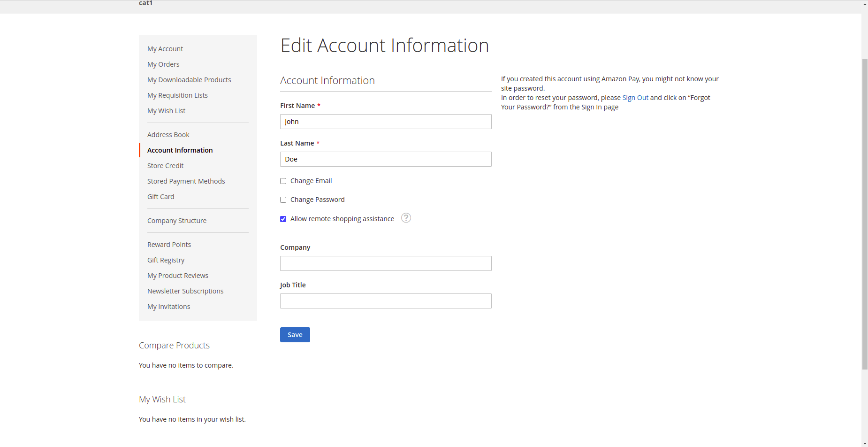Screen dimensions: 868x447
Task: Click 'You have no items in your wish list.'
Action: pos(192,419)
